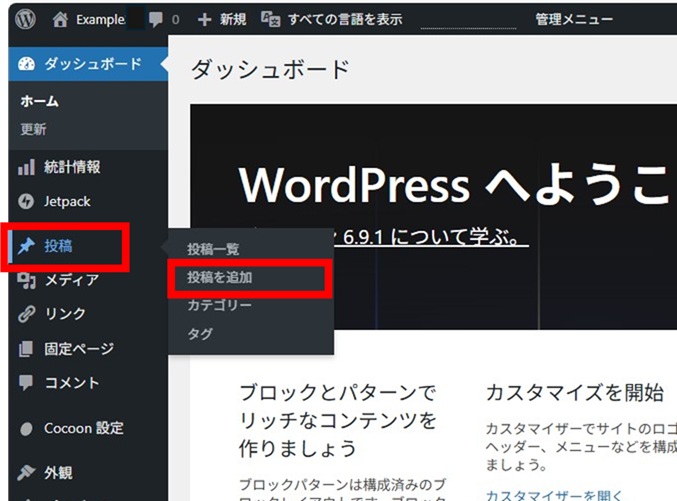Image resolution: width=677 pixels, height=501 pixels.
Task: Click the 固定ページ pages icon
Action: coord(27,349)
